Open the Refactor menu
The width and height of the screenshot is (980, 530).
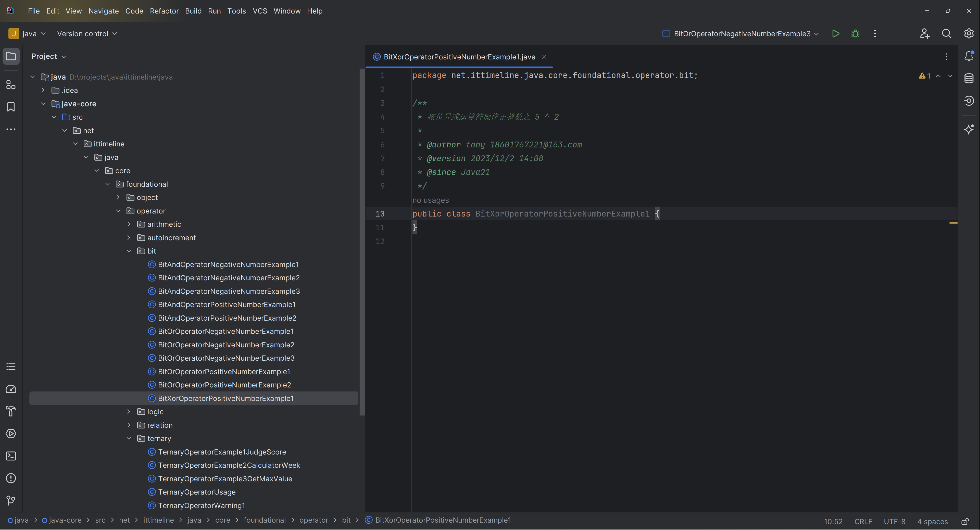pyautogui.click(x=164, y=11)
